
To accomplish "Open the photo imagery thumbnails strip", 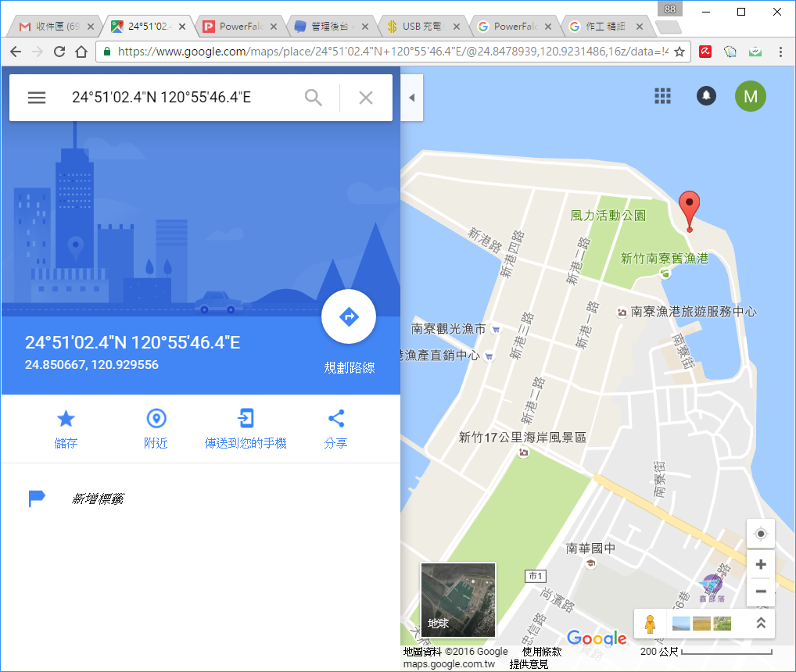I will pyautogui.click(x=701, y=624).
